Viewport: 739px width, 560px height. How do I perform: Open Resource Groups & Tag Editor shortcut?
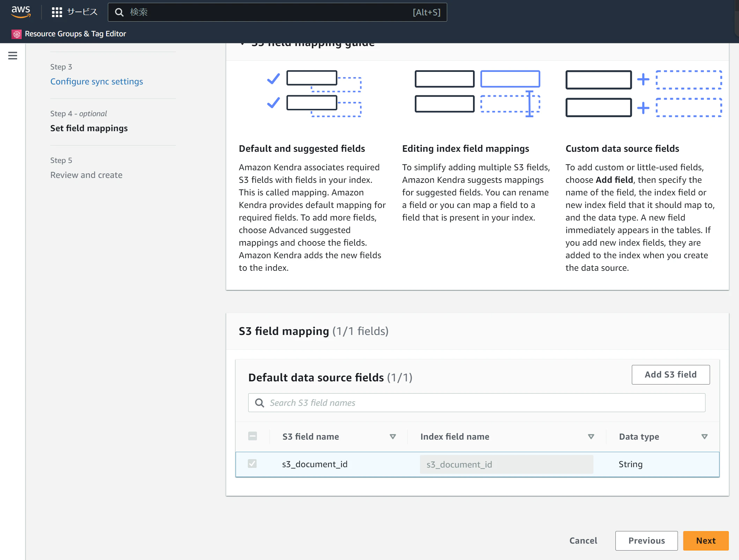[75, 34]
